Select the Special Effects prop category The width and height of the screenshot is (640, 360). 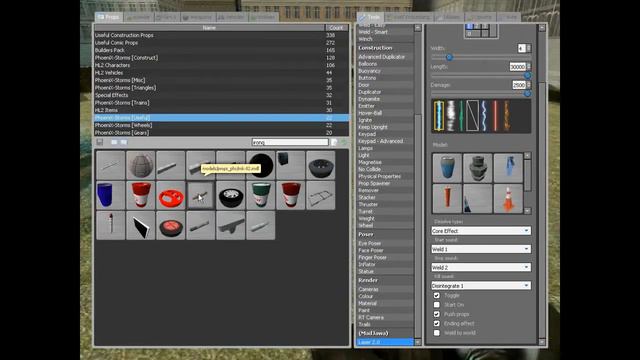[222, 95]
